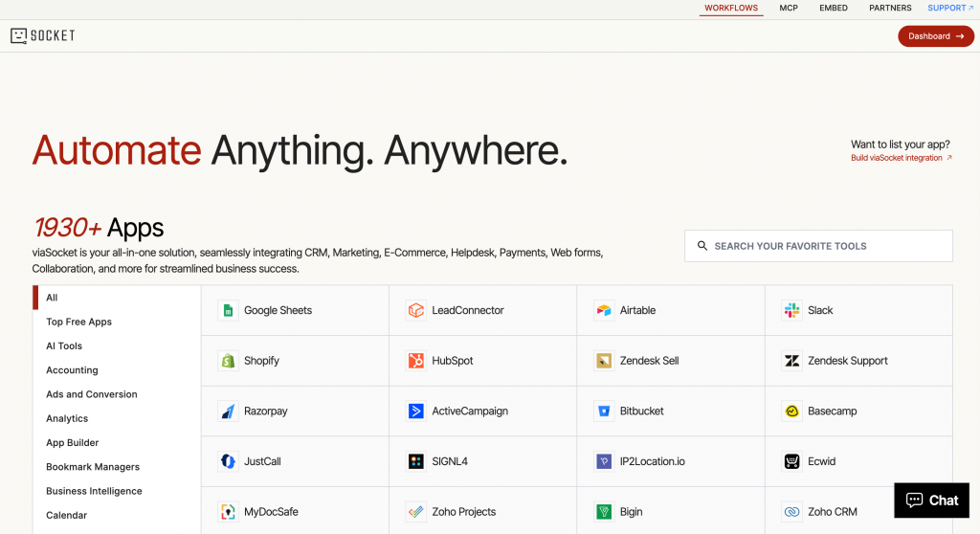Screen dimensions: 980x534
Task: Click the Bitbucket app icon
Action: 604,411
